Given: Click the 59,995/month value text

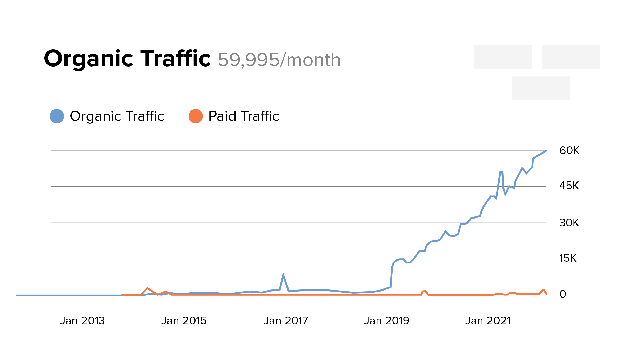Looking at the screenshot, I should coord(279,60).
